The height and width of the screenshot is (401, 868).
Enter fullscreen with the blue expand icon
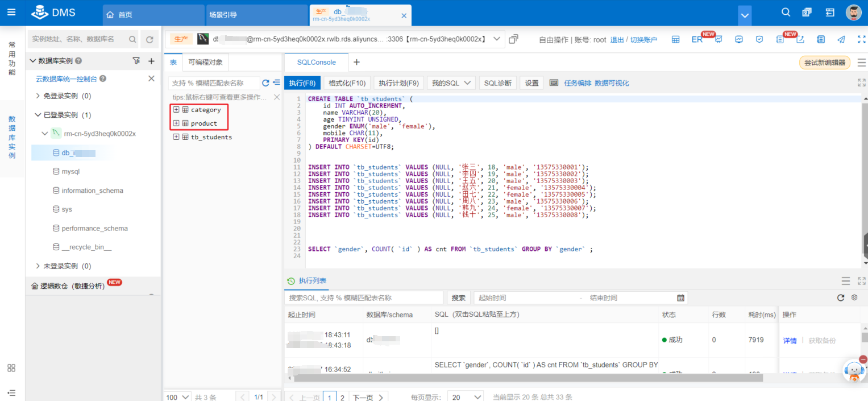pyautogui.click(x=861, y=39)
